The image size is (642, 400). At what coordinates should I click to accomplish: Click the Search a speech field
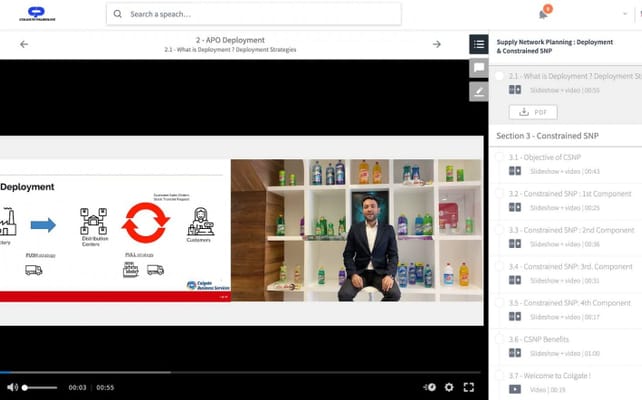(x=255, y=14)
